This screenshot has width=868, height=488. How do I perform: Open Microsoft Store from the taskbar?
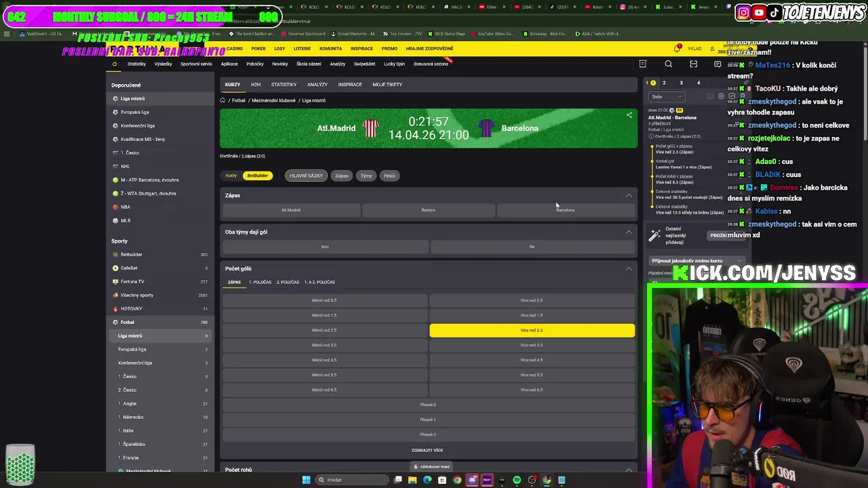click(x=442, y=480)
